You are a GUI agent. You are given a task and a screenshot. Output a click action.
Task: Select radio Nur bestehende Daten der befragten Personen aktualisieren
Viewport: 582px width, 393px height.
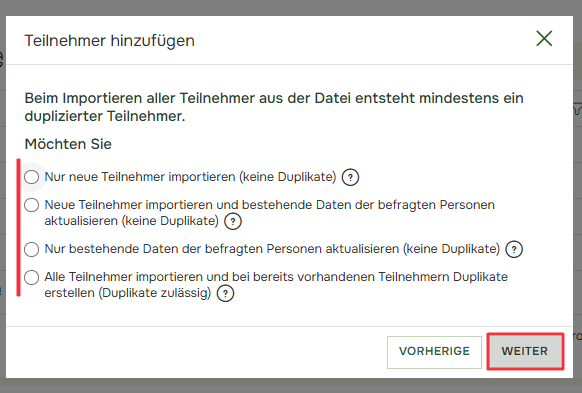pos(32,249)
